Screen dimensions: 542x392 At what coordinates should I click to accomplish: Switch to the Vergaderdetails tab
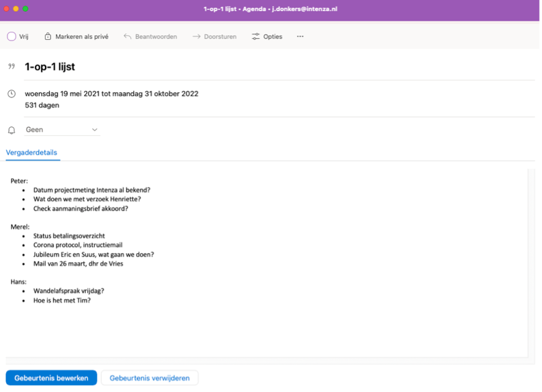[32, 152]
